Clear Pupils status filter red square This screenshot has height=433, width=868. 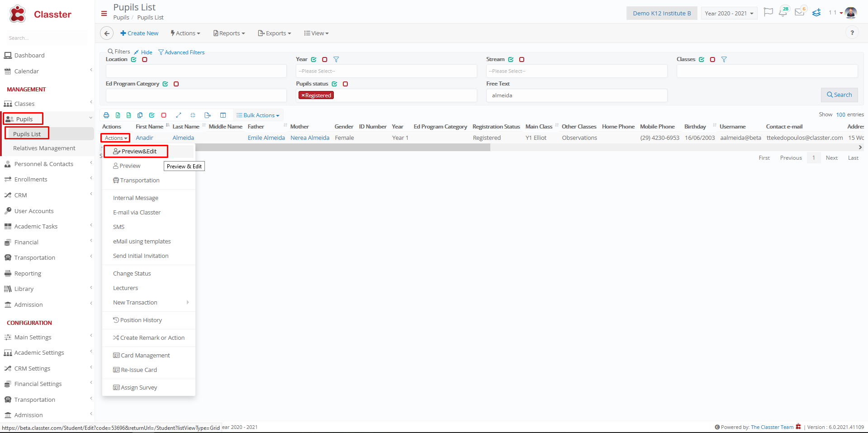click(x=346, y=84)
